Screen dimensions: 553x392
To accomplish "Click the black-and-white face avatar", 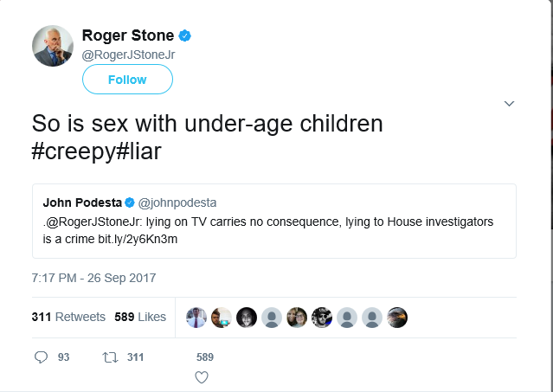I will [x=247, y=317].
